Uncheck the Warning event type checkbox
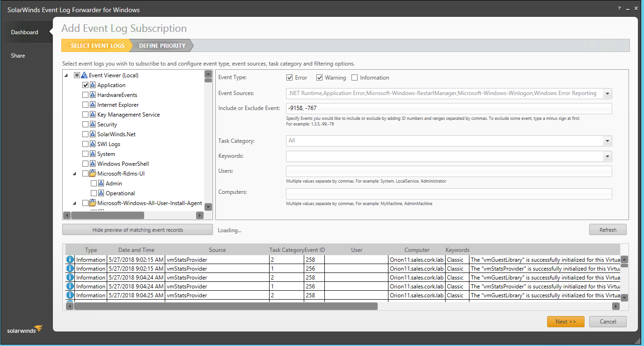 (x=320, y=78)
